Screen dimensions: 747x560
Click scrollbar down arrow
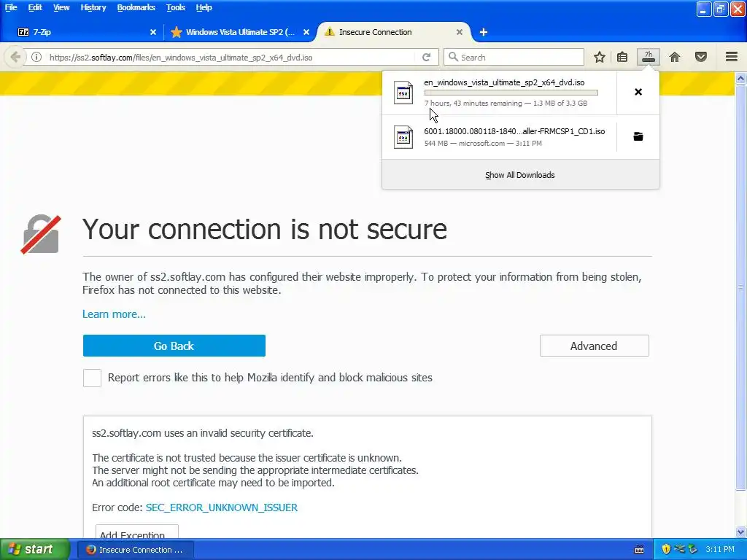pos(741,532)
